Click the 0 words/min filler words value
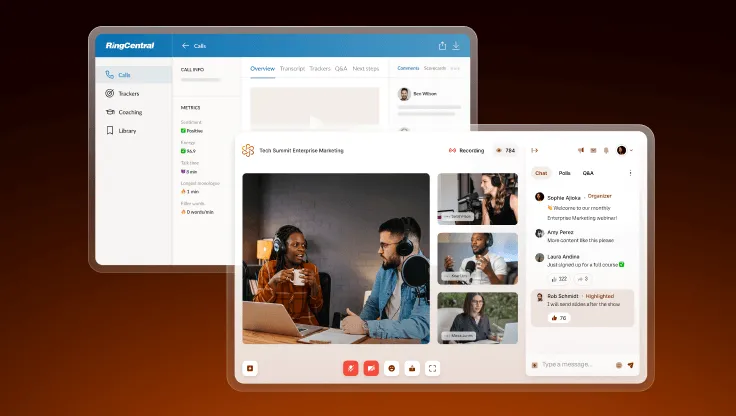The image size is (736, 416). click(197, 212)
